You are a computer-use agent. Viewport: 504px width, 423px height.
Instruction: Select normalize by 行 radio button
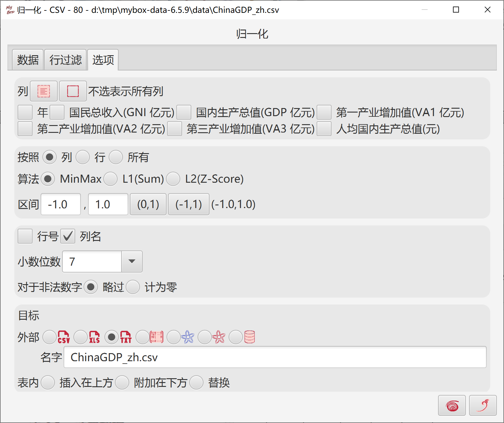point(83,157)
